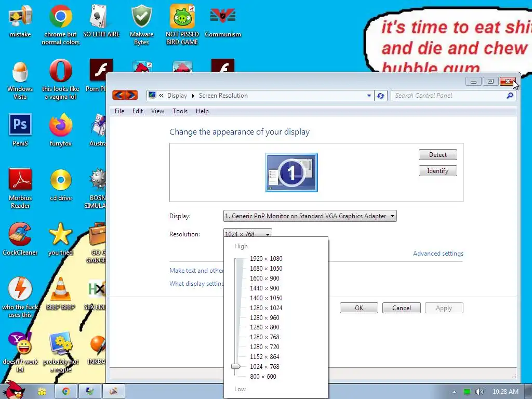Open Morbius Reader PDF icon

20,189
